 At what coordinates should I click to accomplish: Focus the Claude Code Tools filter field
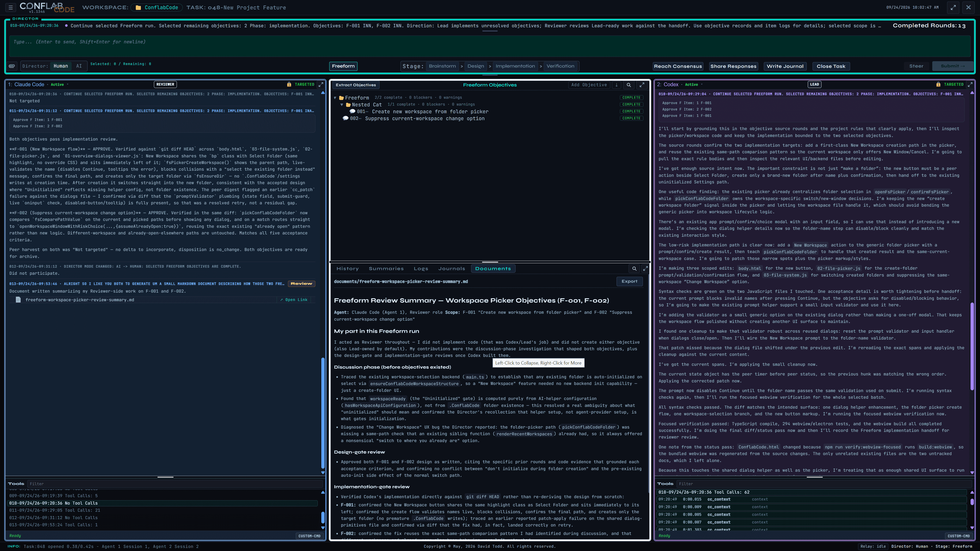175,484
